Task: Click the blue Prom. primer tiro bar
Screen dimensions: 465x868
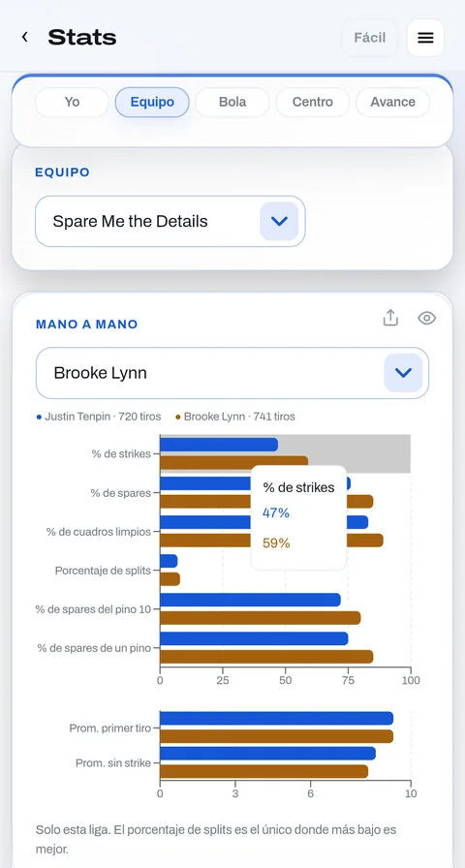Action: click(277, 719)
